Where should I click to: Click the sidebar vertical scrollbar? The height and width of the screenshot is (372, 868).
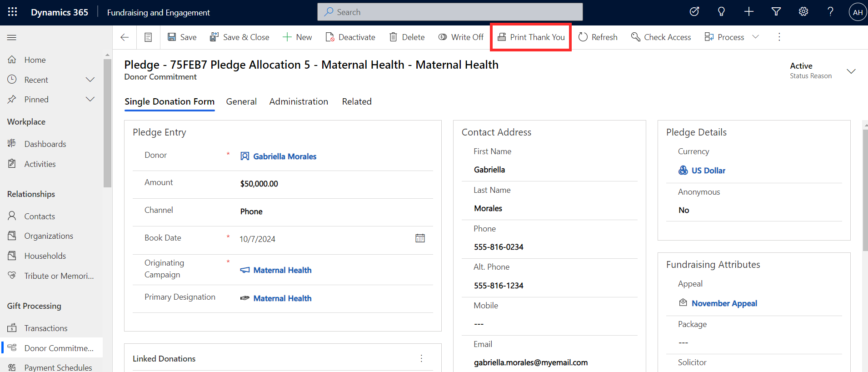click(107, 123)
